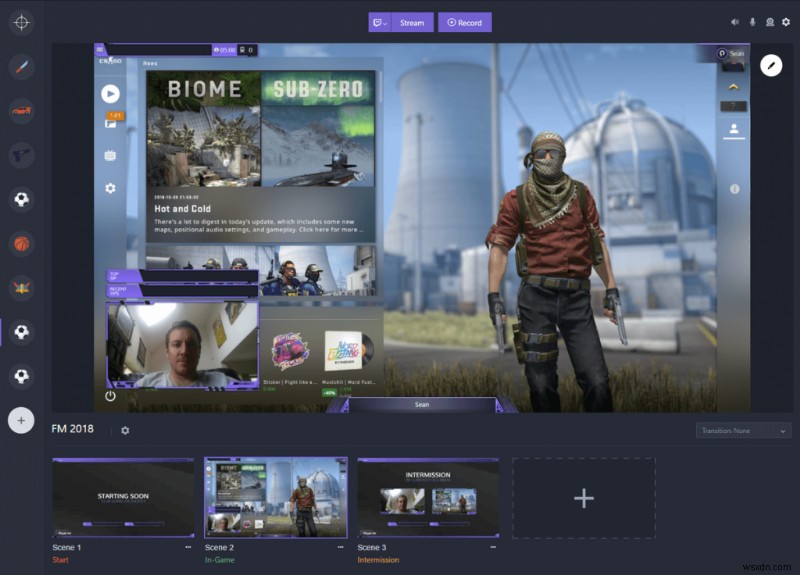Open the TV watch icon in game menu
The image size is (800, 575).
110,156
